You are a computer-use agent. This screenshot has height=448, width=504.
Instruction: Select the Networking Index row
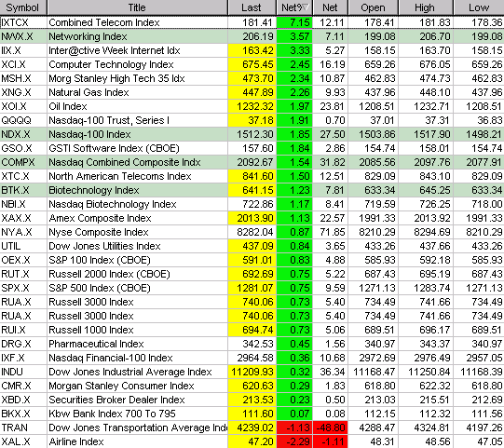click(x=252, y=36)
